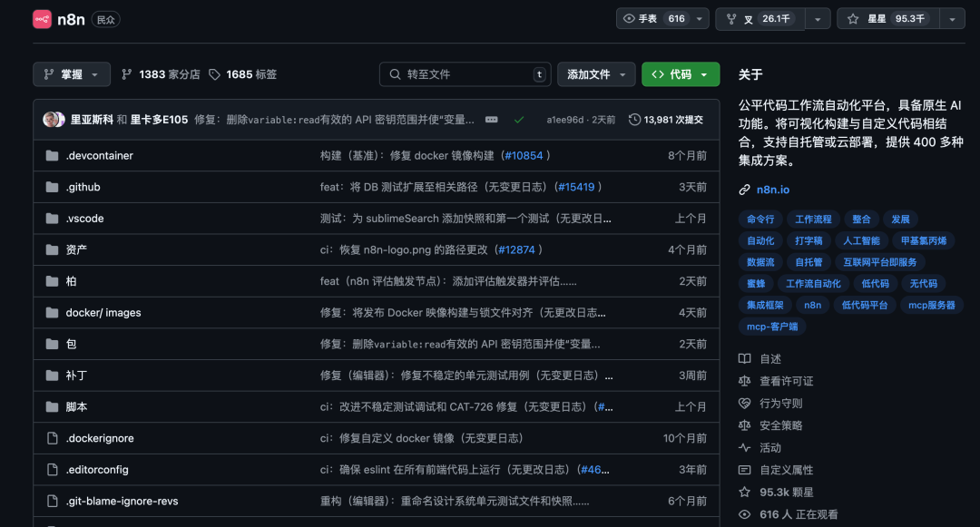The image size is (980, 527).
Task: Open the 添加文件 dropdown
Action: [x=596, y=74]
